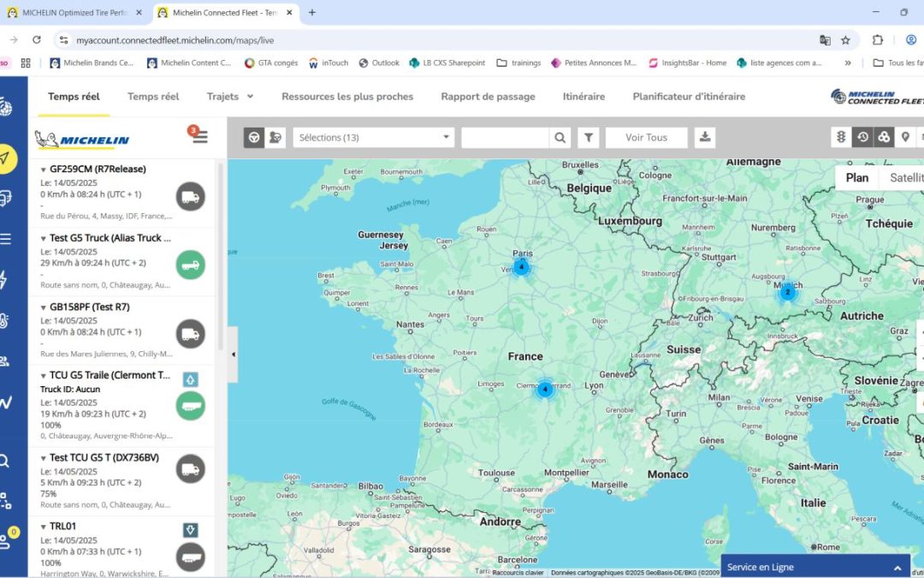Expand the Trajets tab chevron

[250, 96]
